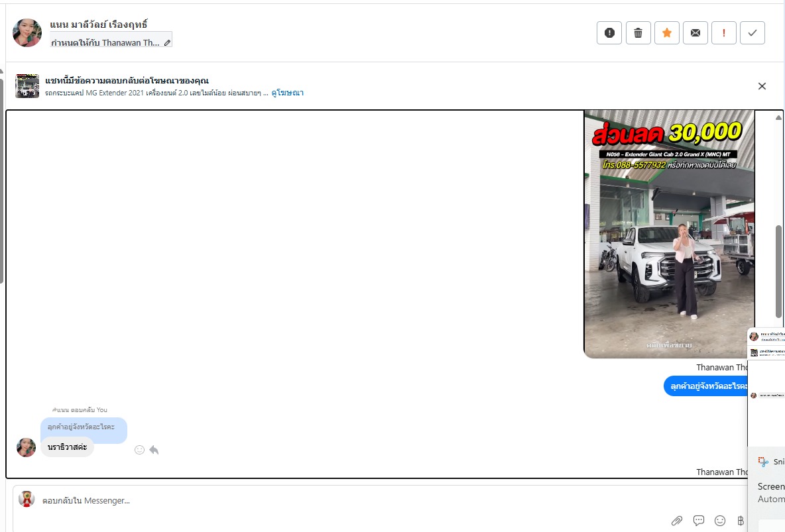This screenshot has height=532, width=785.
Task: React to นราธิวาสค่ะ message with emoji
Action: click(x=140, y=450)
